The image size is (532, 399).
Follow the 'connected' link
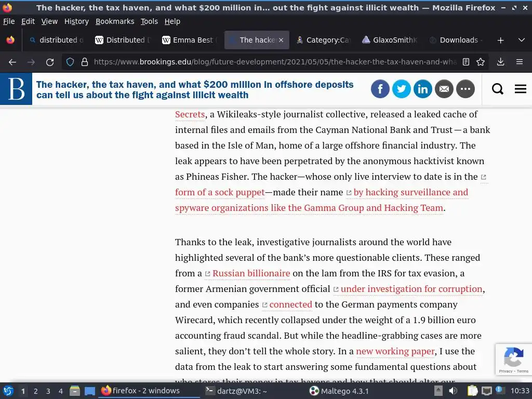coord(290,304)
